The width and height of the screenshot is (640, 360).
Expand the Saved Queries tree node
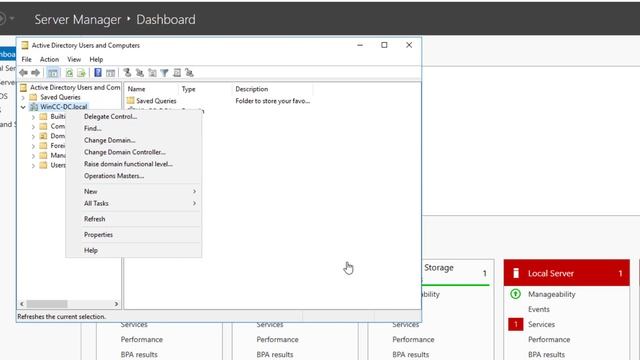tap(23, 98)
